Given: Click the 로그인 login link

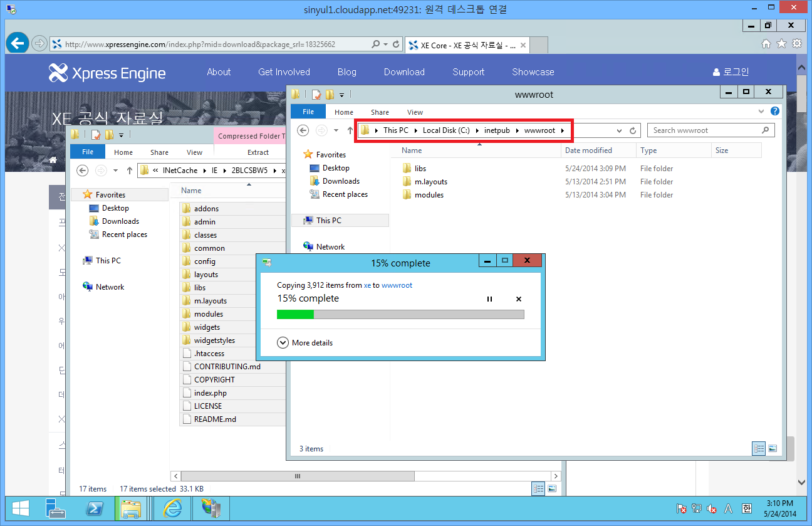Looking at the screenshot, I should pyautogui.click(x=731, y=72).
